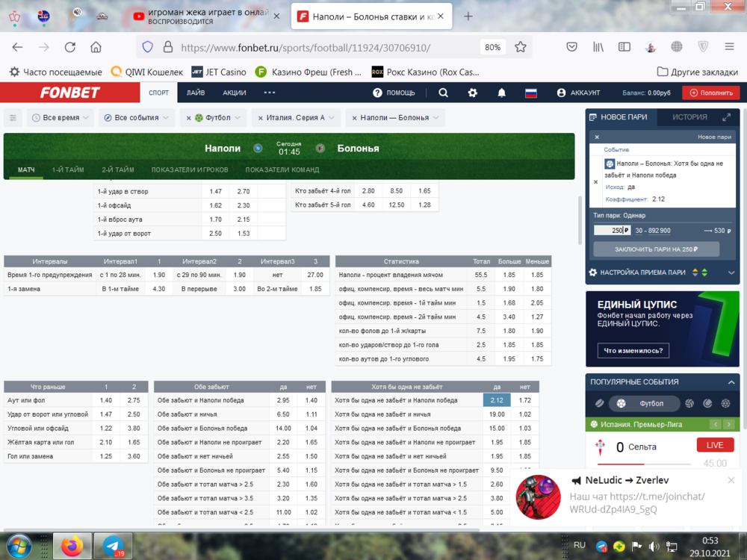Open the three-dots more menu in header

tap(270, 93)
